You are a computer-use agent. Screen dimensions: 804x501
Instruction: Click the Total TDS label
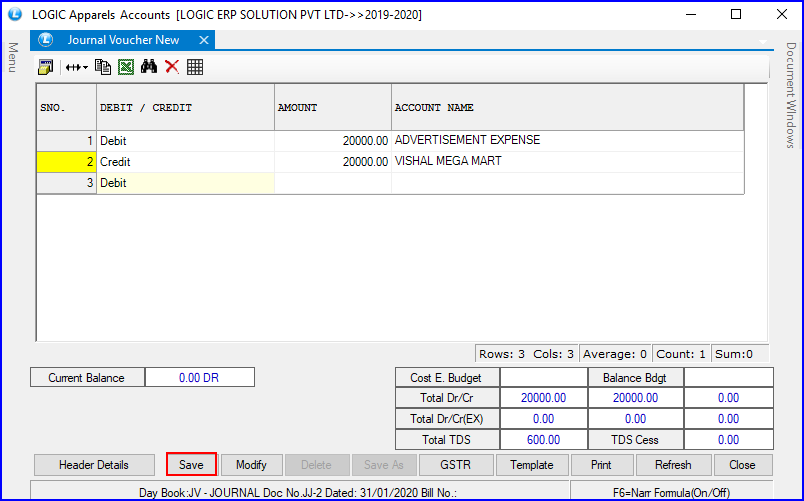[x=447, y=440]
